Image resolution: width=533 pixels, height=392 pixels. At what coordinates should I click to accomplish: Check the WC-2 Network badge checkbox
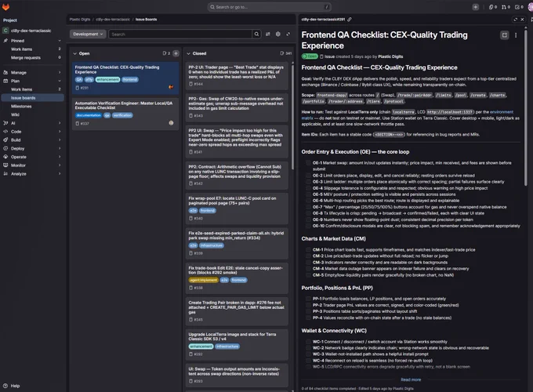(308, 348)
